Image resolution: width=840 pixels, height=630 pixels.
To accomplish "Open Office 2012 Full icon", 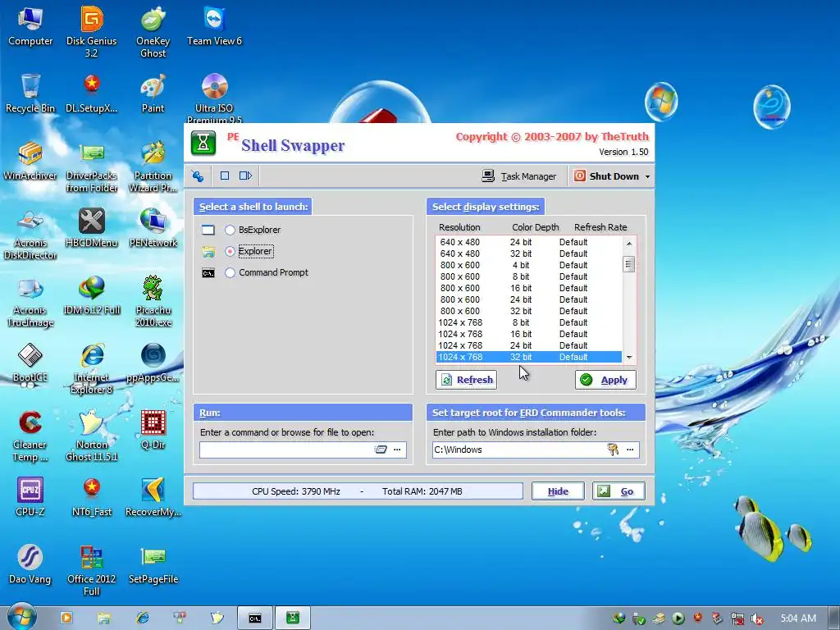I will click(x=92, y=571).
